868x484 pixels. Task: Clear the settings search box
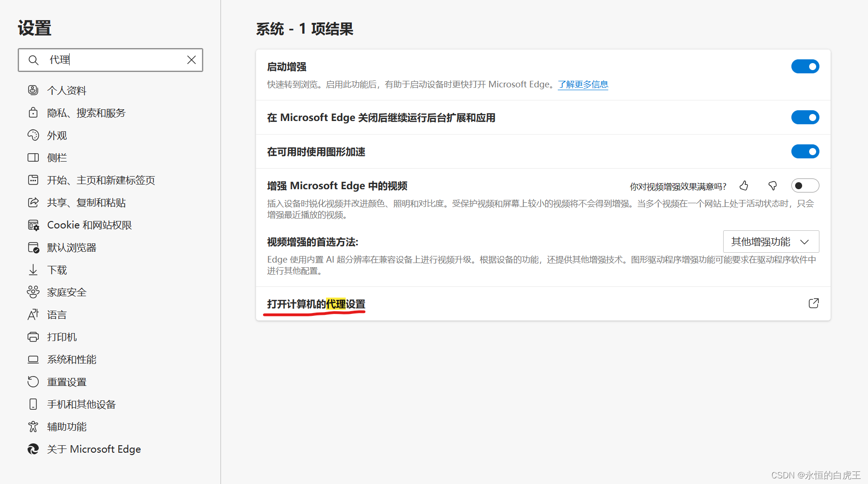(192, 60)
